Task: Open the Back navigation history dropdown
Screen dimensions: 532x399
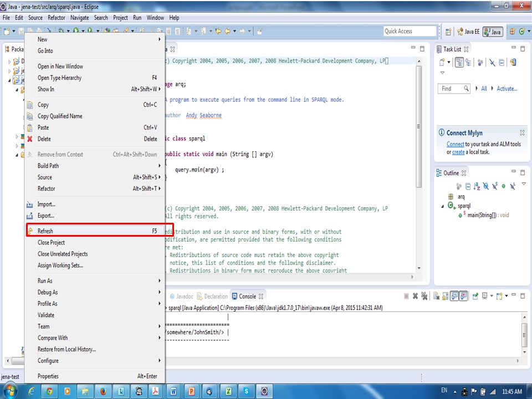Action: click(x=234, y=31)
